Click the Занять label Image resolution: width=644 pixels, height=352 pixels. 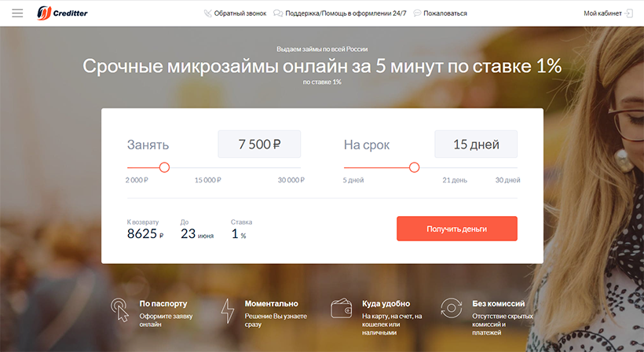pos(148,145)
